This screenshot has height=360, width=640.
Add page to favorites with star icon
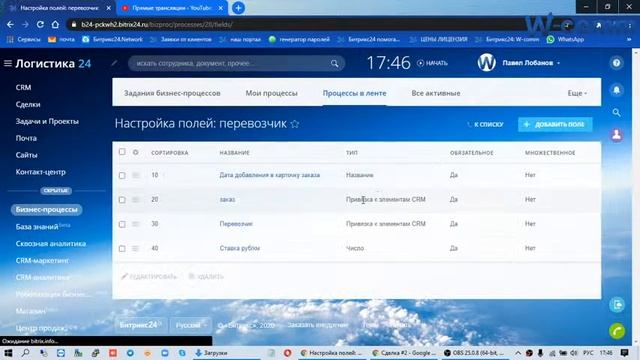click(x=295, y=124)
